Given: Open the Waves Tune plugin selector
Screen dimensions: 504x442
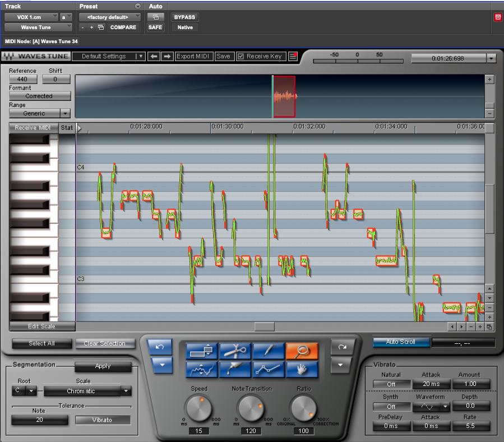Looking at the screenshot, I should tap(38, 27).
